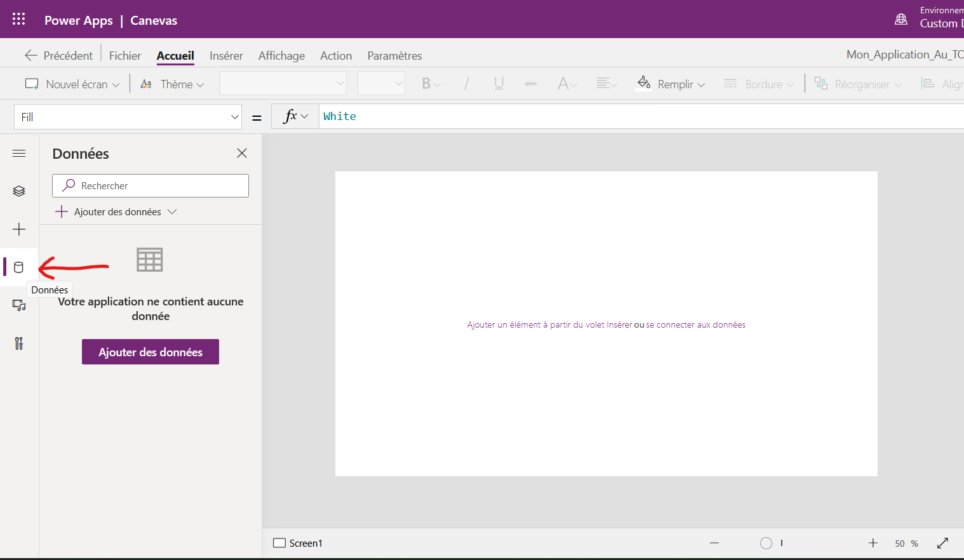Click the fit-to-window expand icon
964x560 pixels.
pos(942,543)
